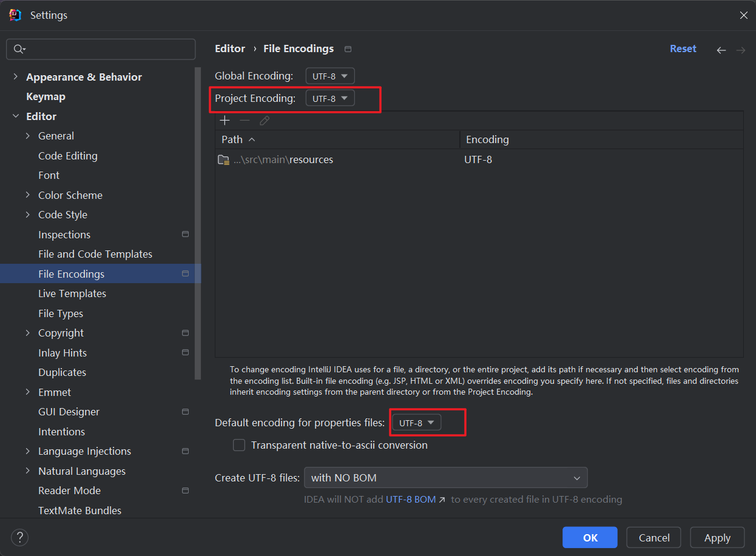Open the Project Encoding dropdown
Screen dimensions: 756x556
[x=330, y=98]
